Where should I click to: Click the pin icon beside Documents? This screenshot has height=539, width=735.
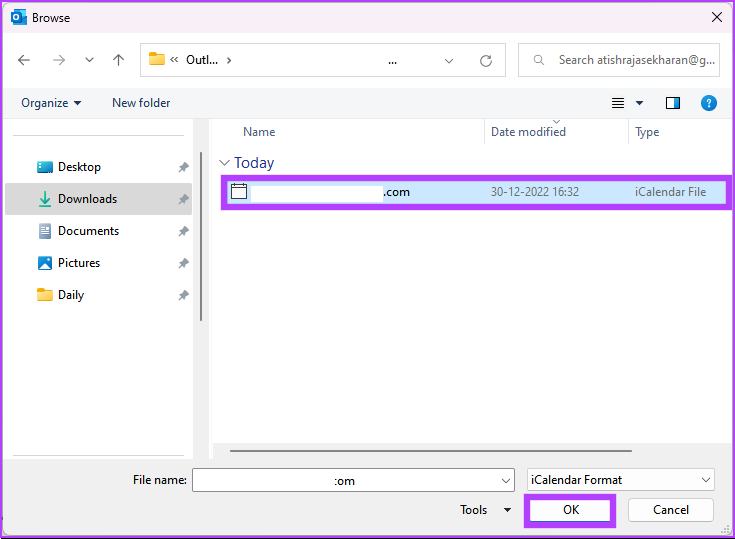183,231
